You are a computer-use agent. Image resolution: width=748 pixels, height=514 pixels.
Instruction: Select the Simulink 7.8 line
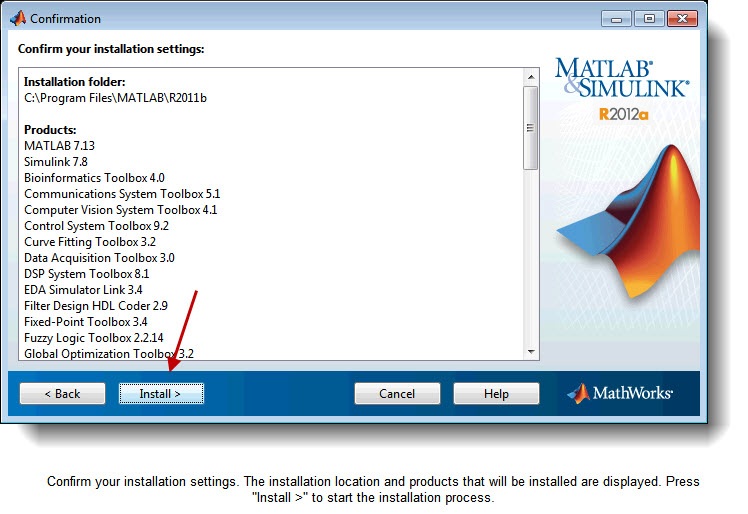[56, 162]
